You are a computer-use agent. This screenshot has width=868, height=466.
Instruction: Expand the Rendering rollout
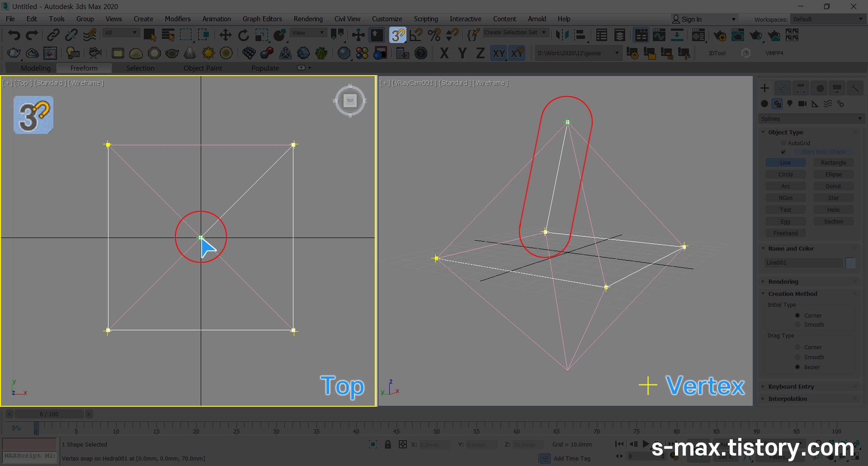coord(783,281)
